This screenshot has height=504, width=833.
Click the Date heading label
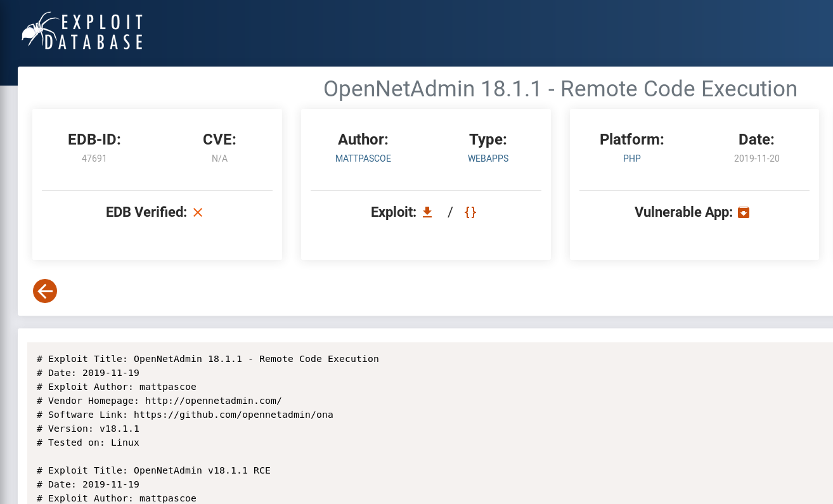click(x=756, y=139)
